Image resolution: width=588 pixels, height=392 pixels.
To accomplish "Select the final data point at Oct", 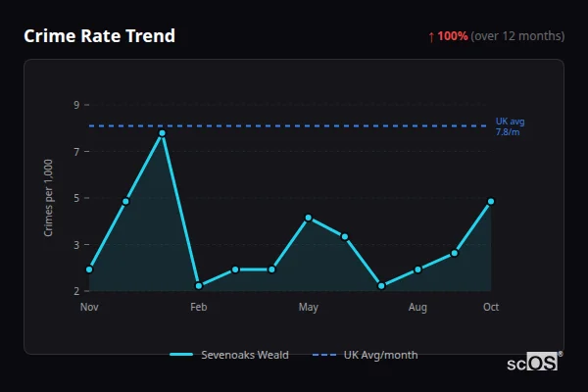I will 491,201.
